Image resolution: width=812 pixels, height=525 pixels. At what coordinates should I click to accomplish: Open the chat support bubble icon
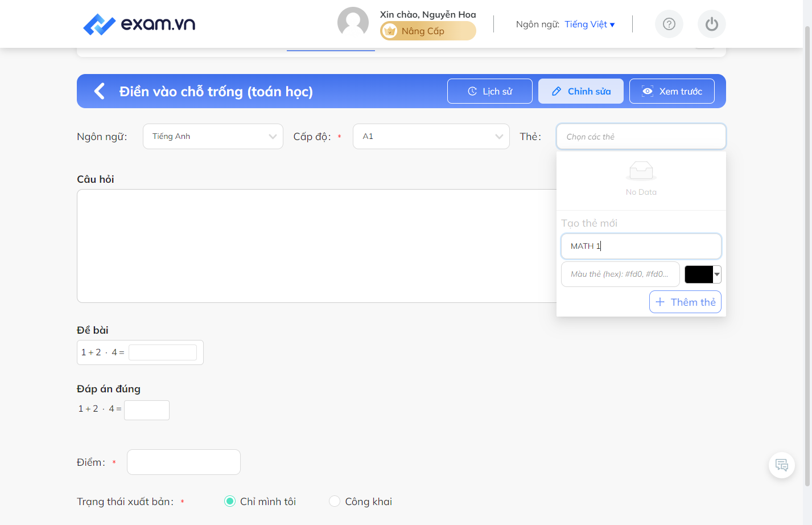(782, 465)
